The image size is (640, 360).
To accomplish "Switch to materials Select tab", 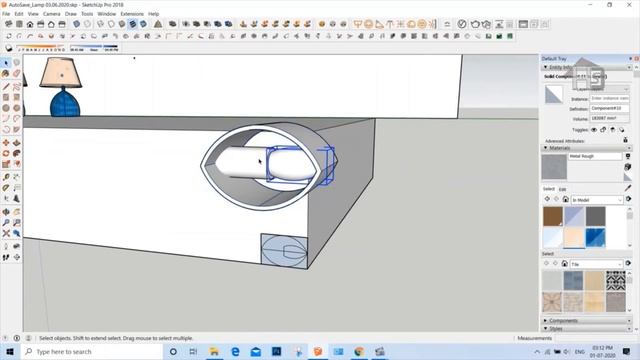I will [x=549, y=189].
